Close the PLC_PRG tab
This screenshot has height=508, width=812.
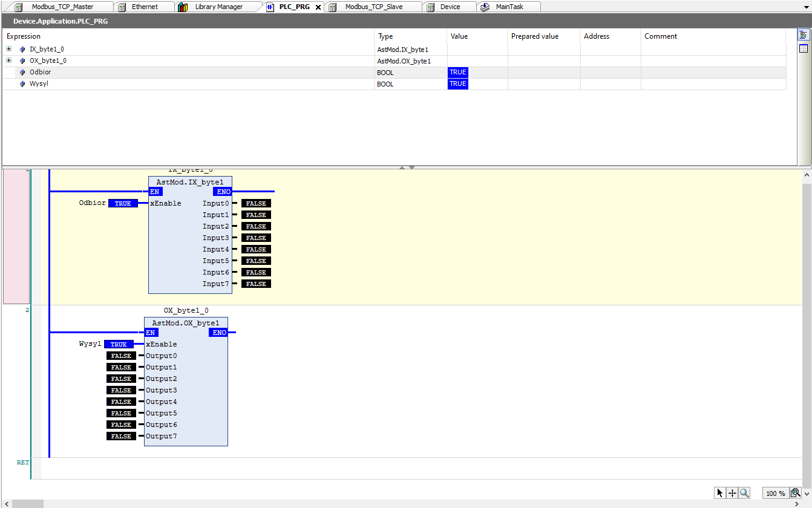318,7
